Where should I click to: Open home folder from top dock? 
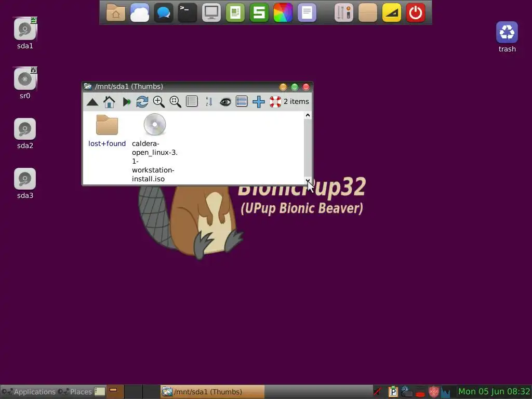pos(116,13)
